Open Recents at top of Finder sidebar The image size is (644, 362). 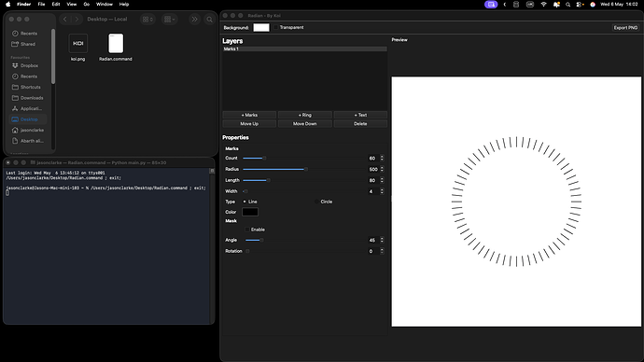tap(29, 34)
